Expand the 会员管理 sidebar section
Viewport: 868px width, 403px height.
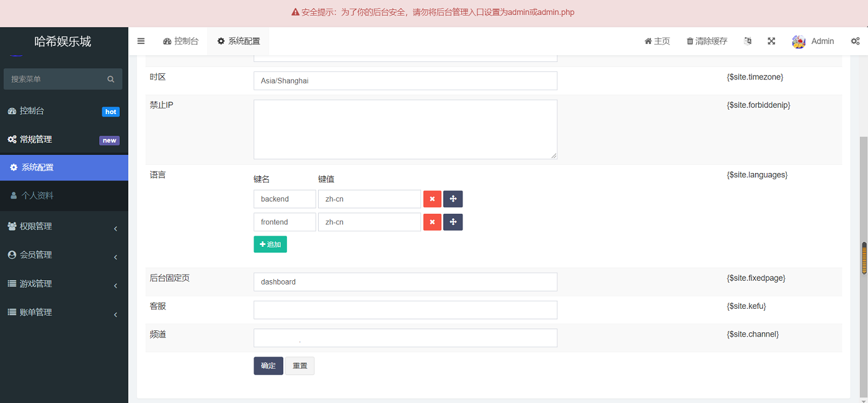tap(64, 254)
